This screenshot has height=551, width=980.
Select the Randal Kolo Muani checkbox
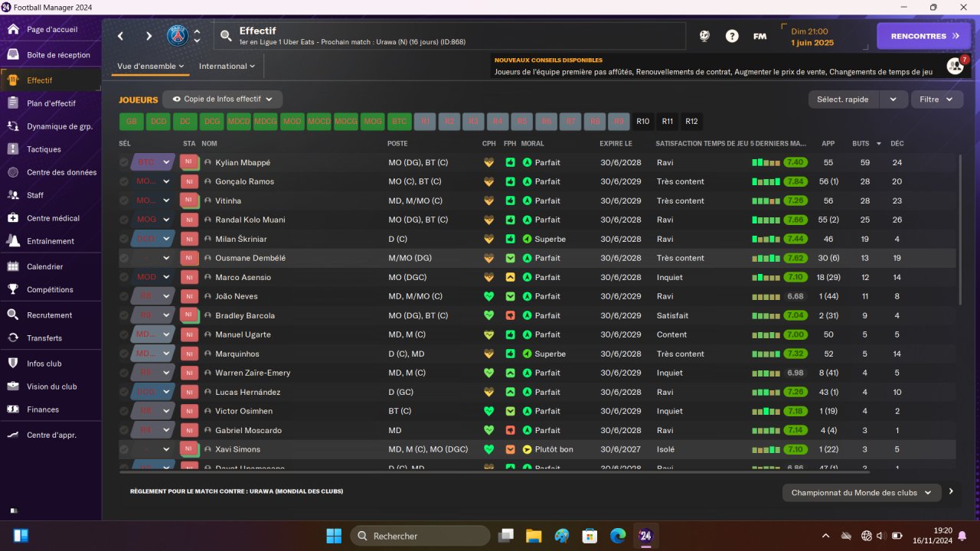pyautogui.click(x=124, y=220)
